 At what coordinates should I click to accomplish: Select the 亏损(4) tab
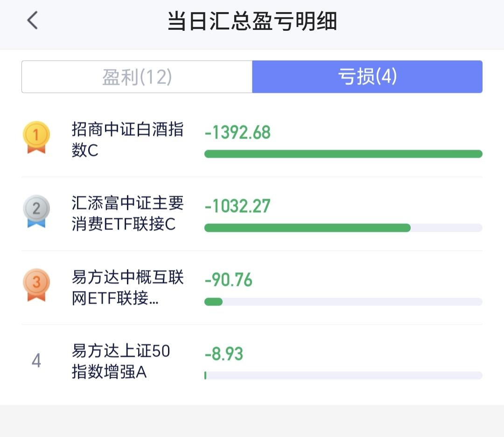[x=367, y=77]
